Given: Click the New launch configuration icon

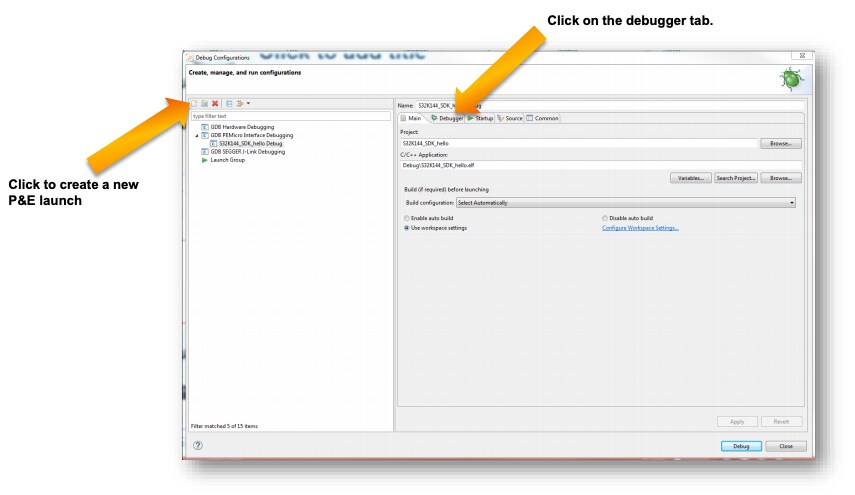Looking at the screenshot, I should (194, 103).
